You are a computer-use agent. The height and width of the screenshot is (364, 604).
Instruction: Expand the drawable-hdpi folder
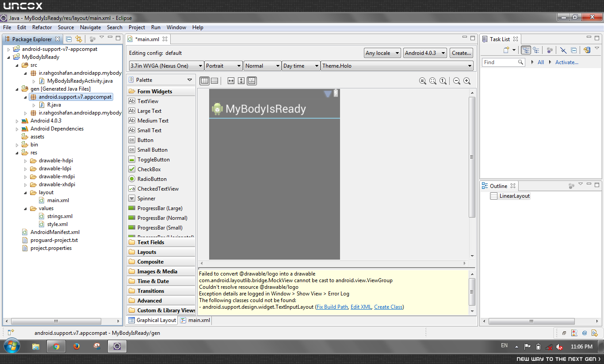(x=25, y=161)
